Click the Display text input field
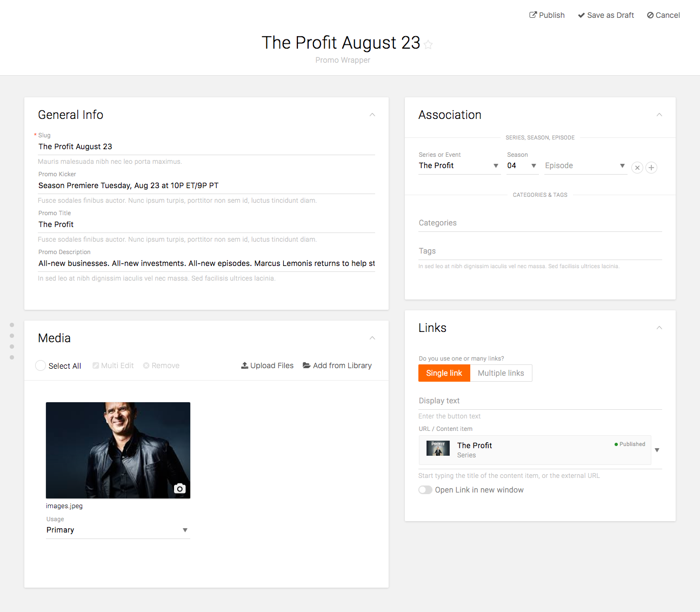This screenshot has width=700, height=612. (539, 401)
